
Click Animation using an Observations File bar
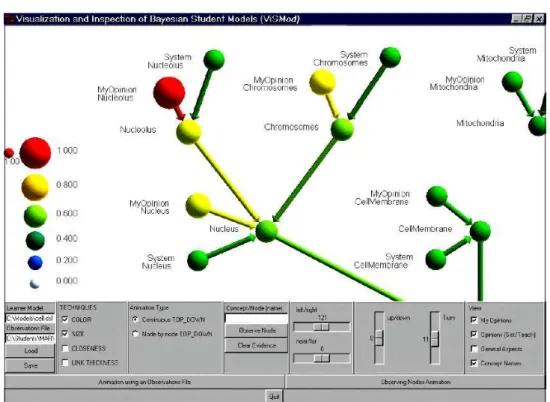click(145, 382)
